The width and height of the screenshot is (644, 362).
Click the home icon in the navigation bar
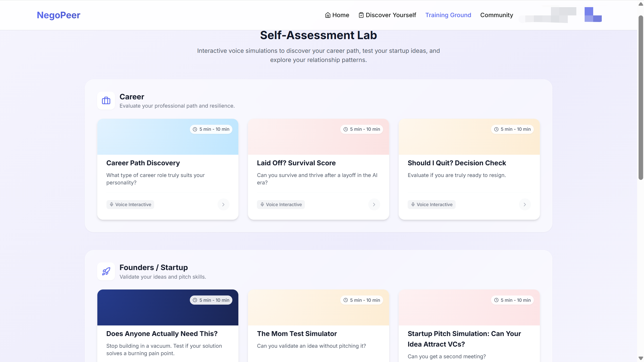tap(328, 15)
